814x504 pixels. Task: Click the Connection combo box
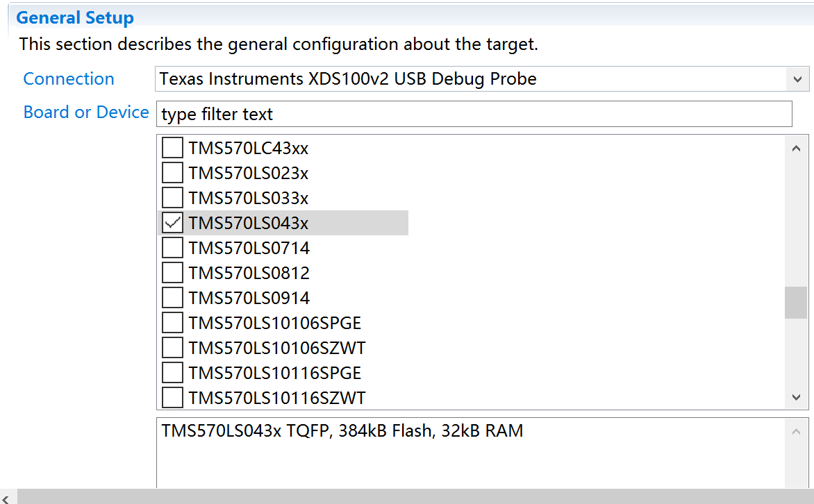472,79
